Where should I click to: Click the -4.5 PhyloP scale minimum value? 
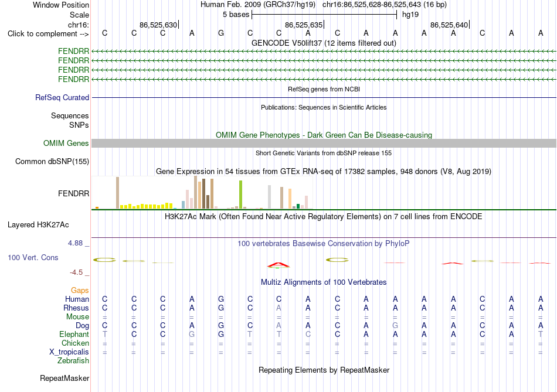point(76,272)
